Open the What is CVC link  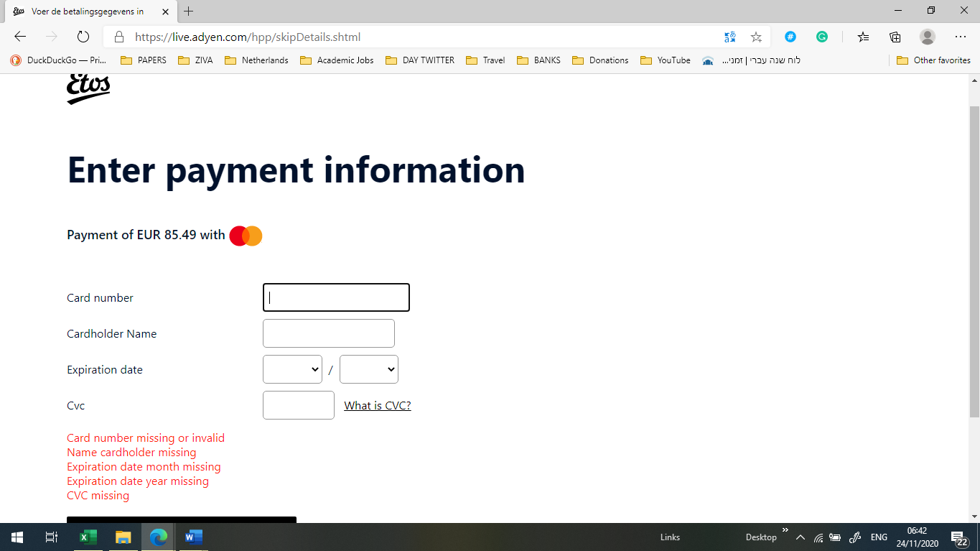coord(376,405)
